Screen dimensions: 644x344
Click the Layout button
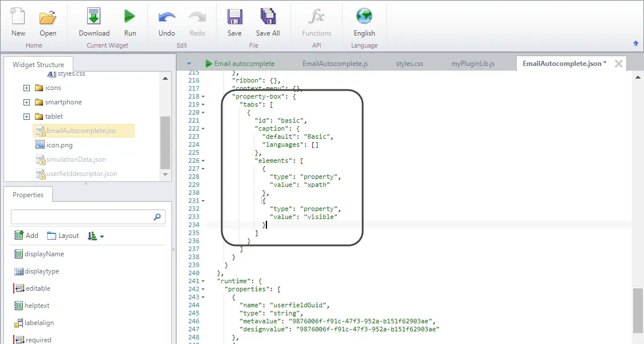pos(63,236)
